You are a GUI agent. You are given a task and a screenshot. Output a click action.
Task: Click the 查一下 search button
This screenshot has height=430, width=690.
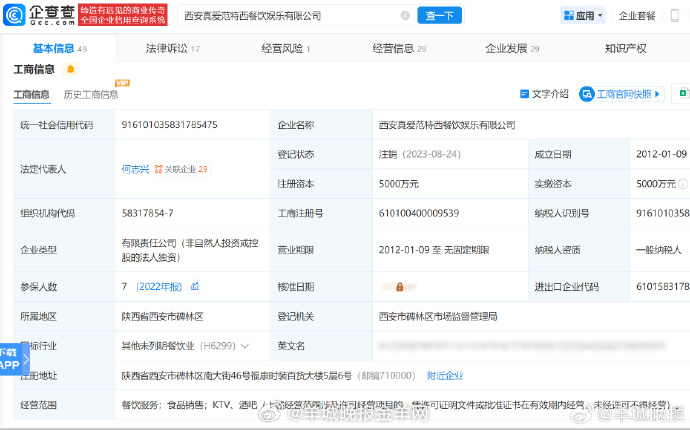tap(439, 16)
